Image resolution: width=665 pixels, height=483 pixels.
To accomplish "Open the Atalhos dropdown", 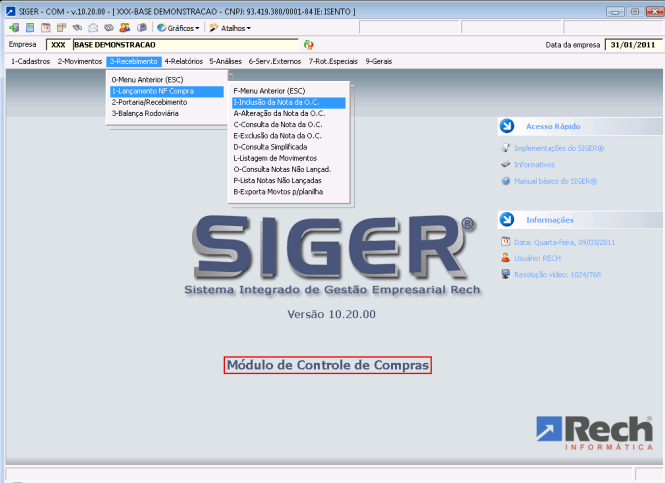I will [230, 28].
